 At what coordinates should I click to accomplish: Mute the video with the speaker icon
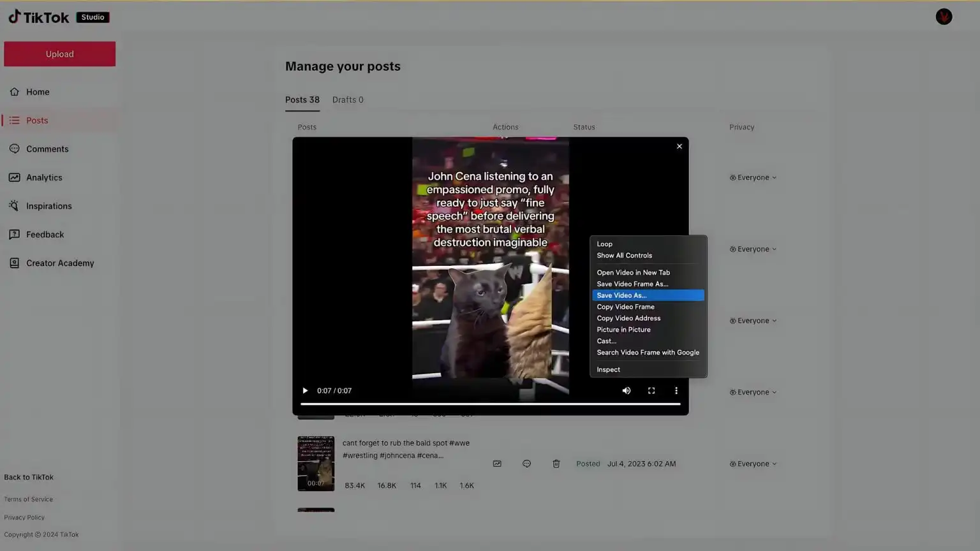point(626,391)
